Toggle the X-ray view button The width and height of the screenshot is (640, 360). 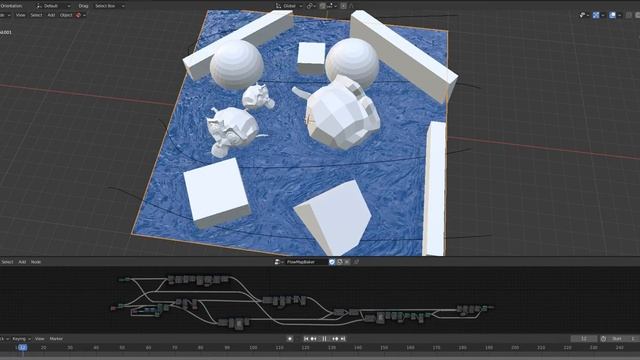coord(629,15)
